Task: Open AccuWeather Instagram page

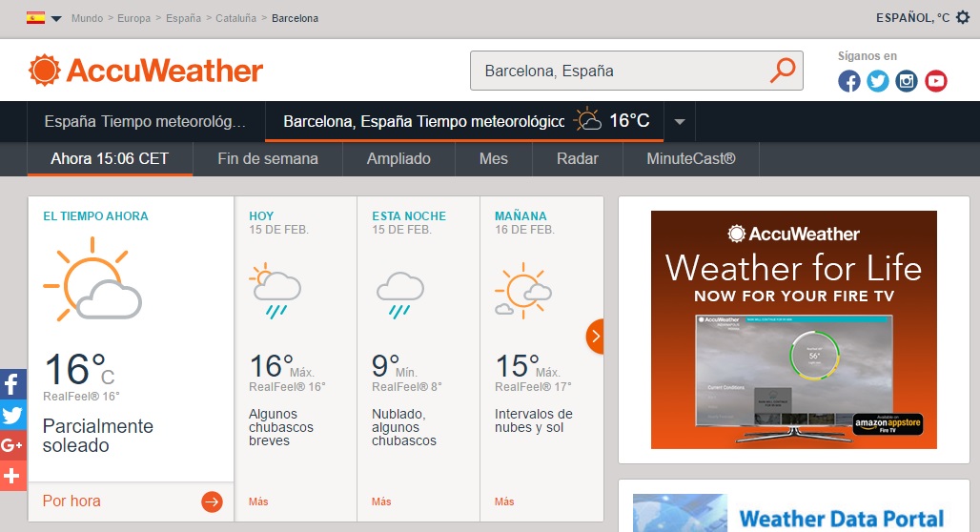Action: click(x=907, y=81)
